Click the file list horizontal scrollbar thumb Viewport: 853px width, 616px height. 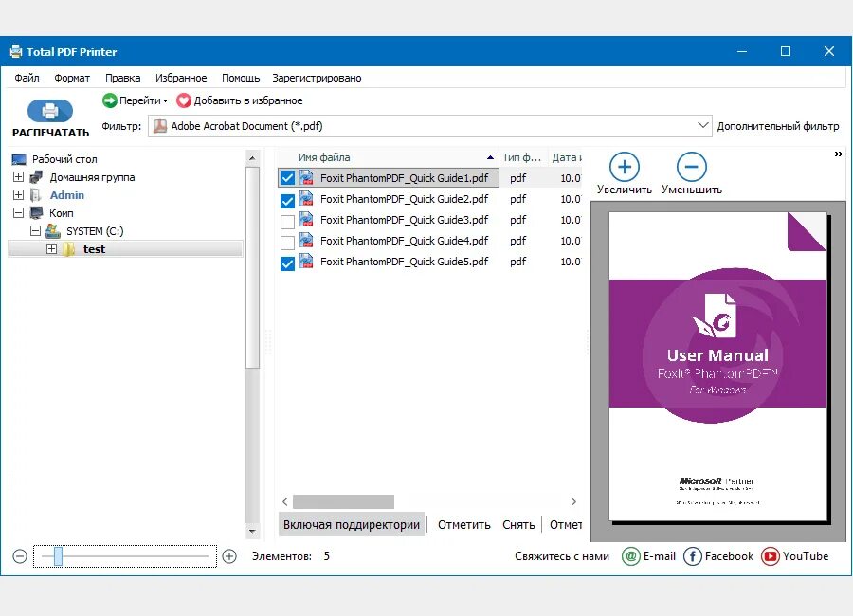(343, 501)
